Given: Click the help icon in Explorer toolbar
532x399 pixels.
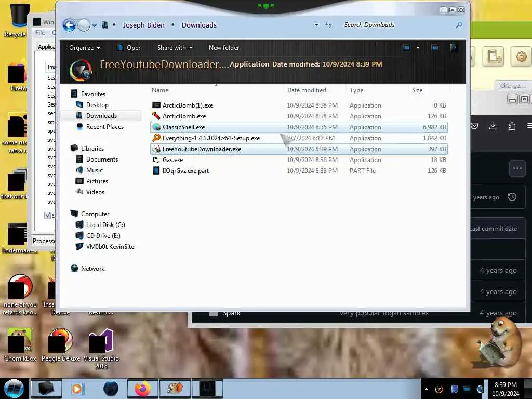Looking at the screenshot, I should 453,48.
